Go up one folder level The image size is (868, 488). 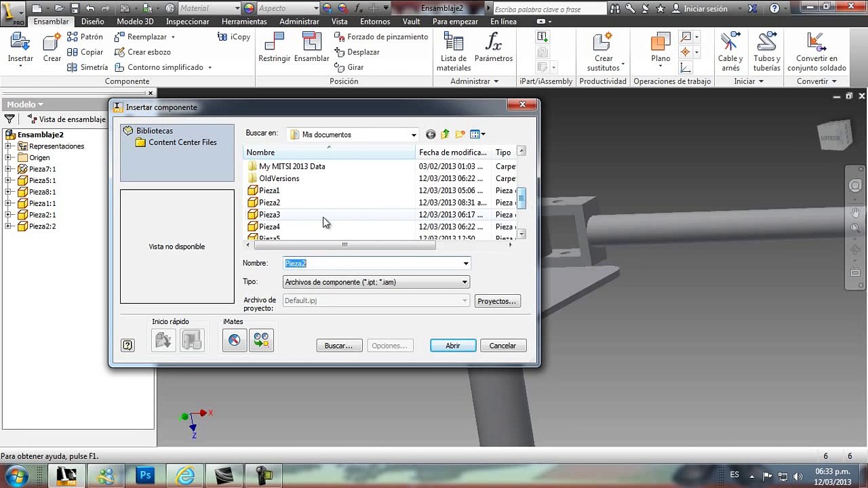point(445,134)
